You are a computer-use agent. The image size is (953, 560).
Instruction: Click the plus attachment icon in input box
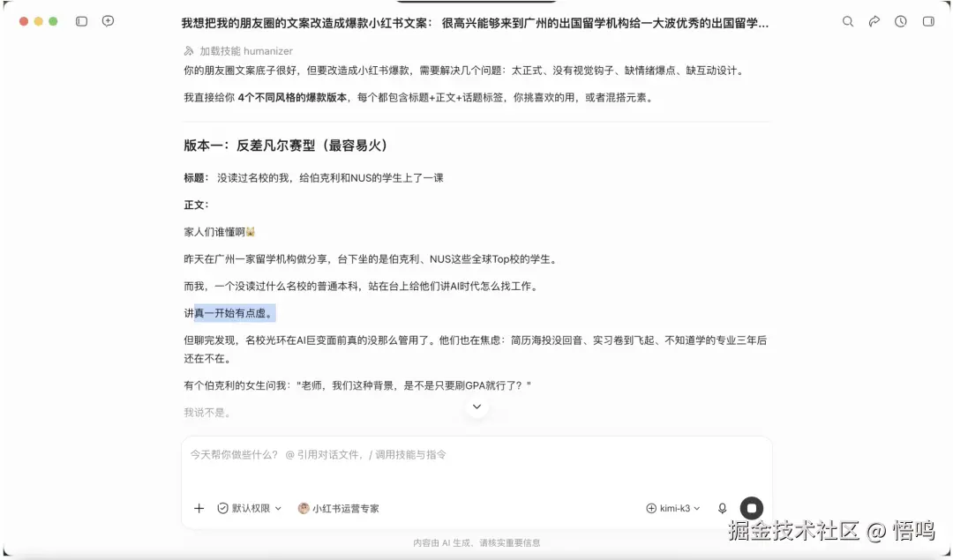(199, 508)
